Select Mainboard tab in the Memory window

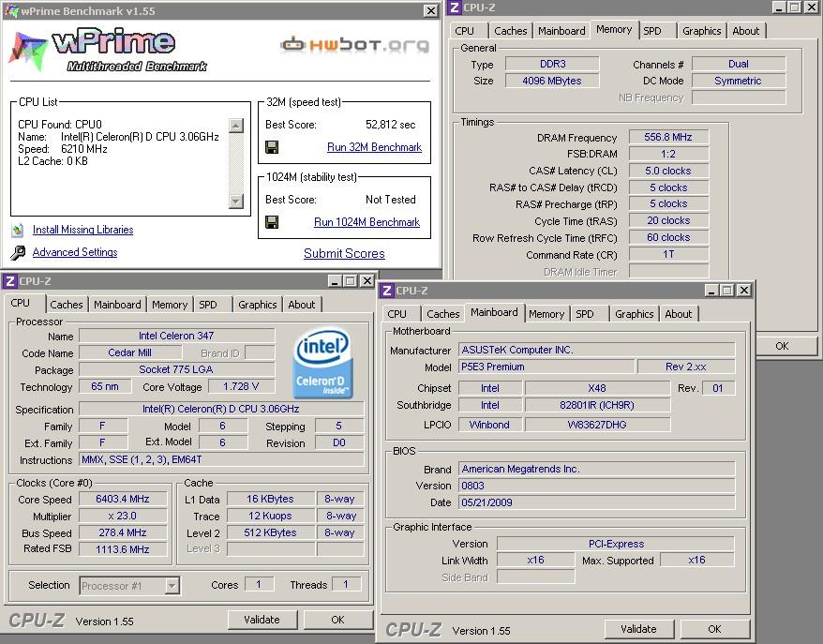click(561, 31)
